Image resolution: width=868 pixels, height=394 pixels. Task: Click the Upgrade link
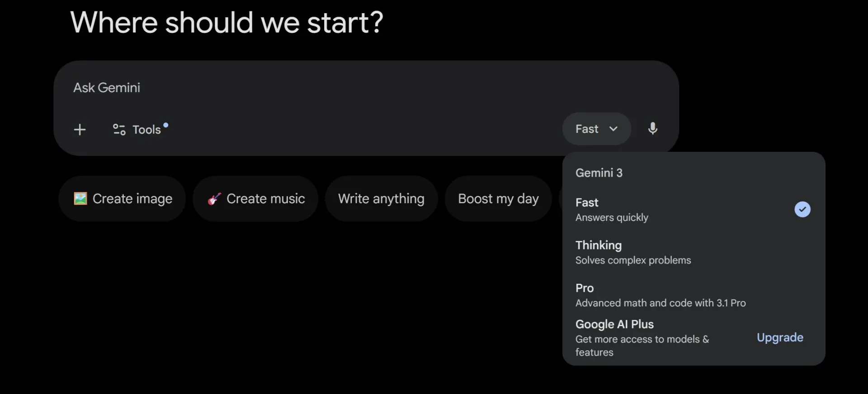[x=780, y=338]
